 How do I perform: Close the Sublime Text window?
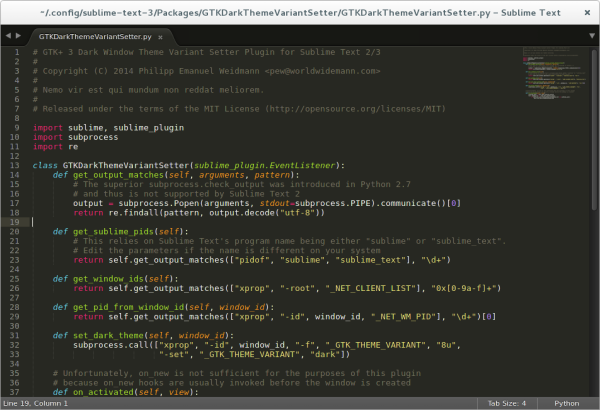tap(587, 13)
